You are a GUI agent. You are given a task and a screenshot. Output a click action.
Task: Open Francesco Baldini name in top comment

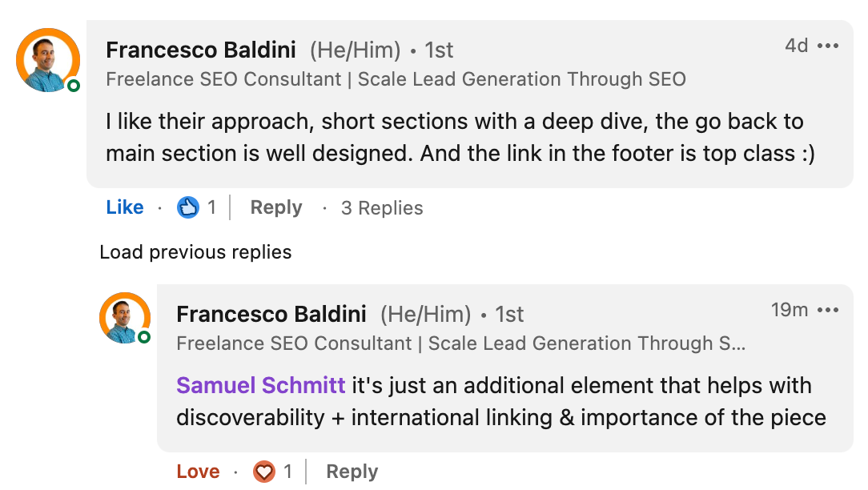pos(201,50)
